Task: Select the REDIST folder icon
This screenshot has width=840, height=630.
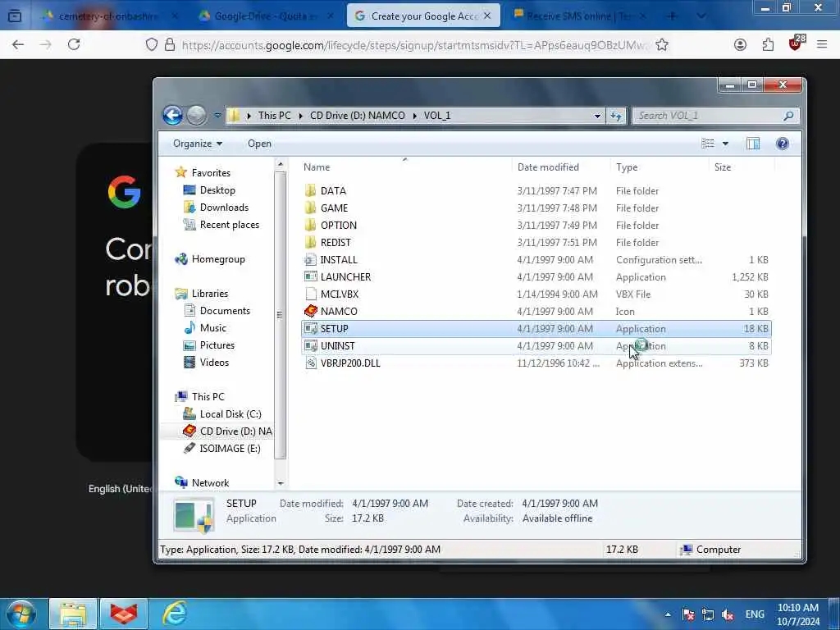Action: 311,242
